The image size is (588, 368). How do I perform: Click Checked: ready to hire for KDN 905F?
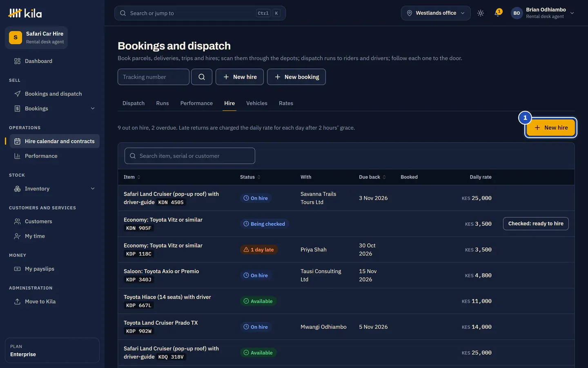pyautogui.click(x=536, y=224)
